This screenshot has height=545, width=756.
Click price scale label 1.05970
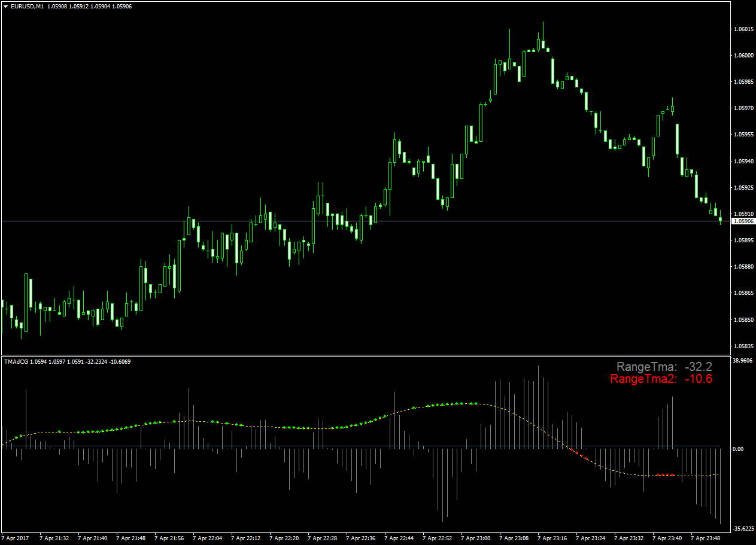(x=743, y=108)
